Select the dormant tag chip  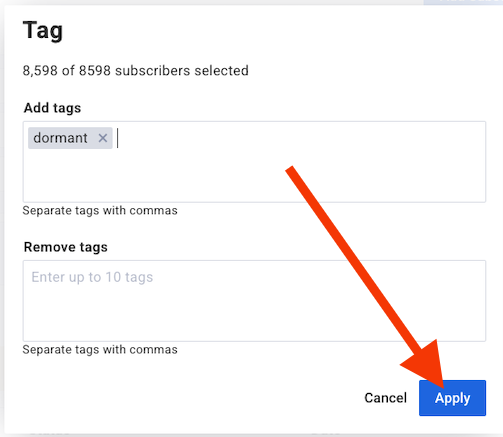[x=60, y=138]
